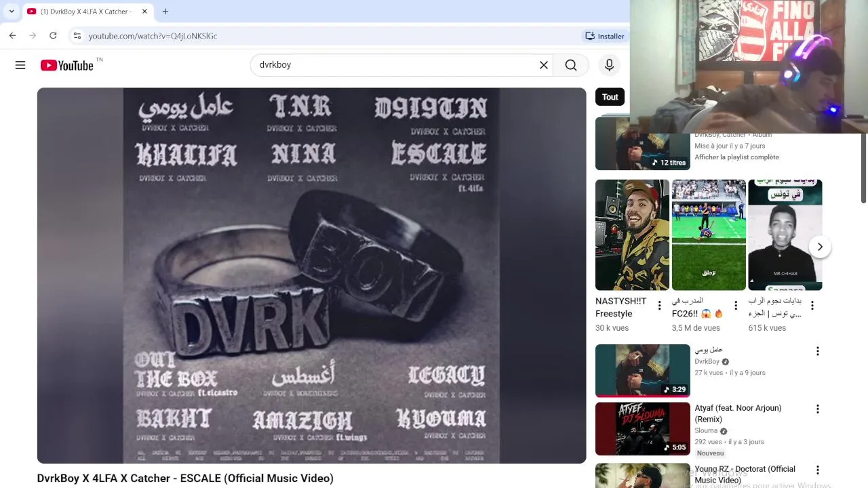
Task: Select the Tout filter chip
Action: [x=610, y=97]
